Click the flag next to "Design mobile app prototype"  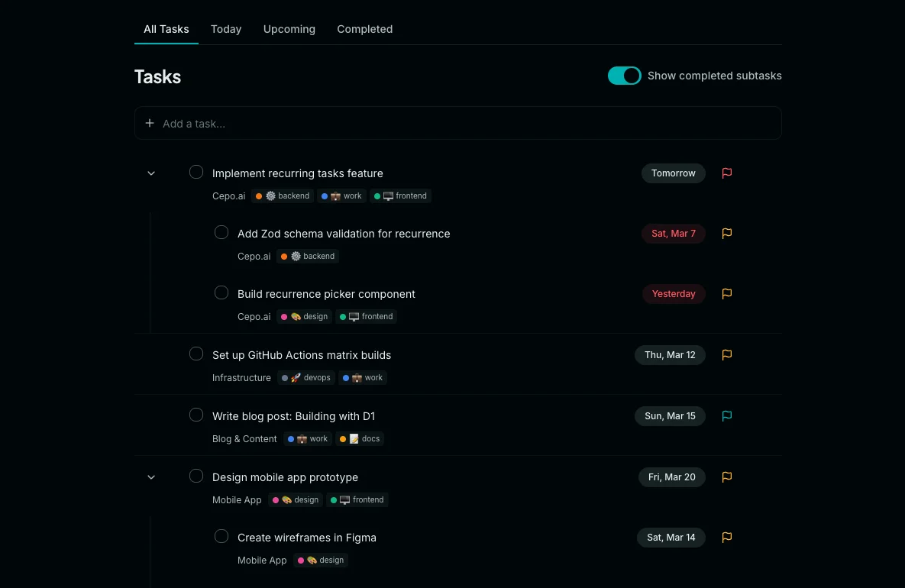pos(726,477)
